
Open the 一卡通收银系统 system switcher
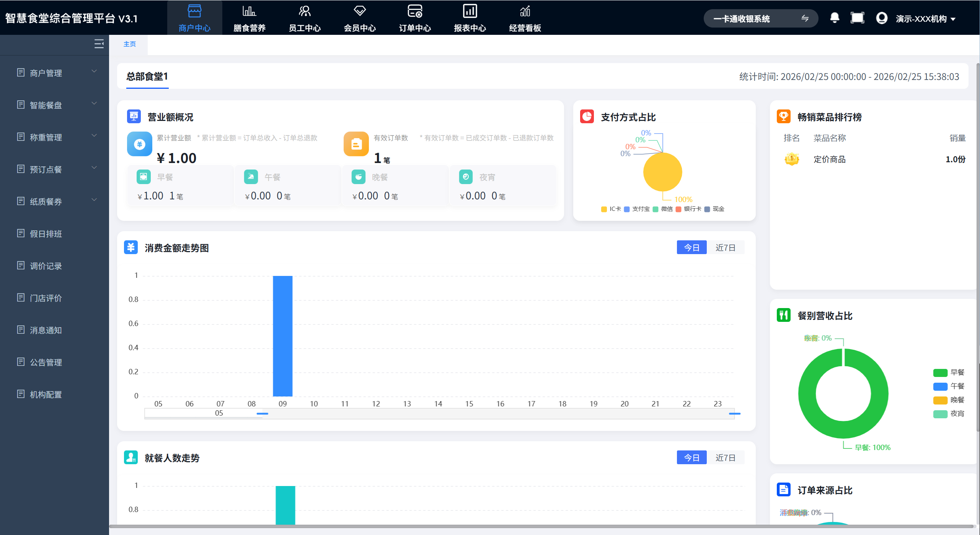coord(761,18)
